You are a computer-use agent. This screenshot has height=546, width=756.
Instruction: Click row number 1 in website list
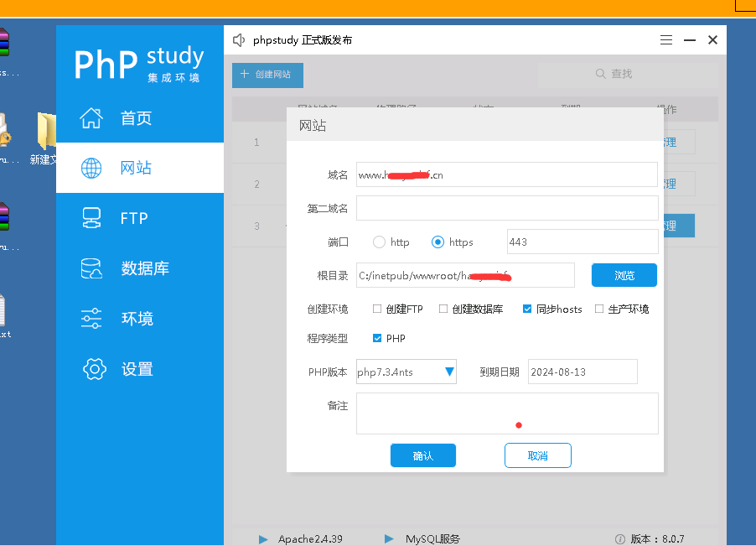[x=256, y=143]
